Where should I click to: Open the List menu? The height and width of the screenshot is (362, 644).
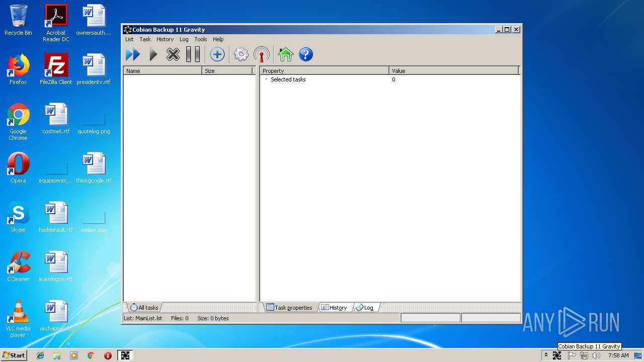pos(129,39)
